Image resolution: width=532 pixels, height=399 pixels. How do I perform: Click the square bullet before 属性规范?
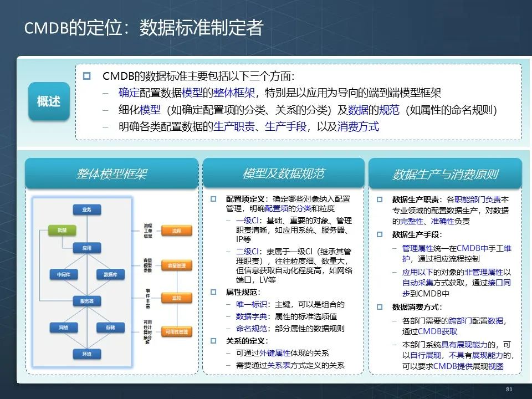pyautogui.click(x=213, y=292)
